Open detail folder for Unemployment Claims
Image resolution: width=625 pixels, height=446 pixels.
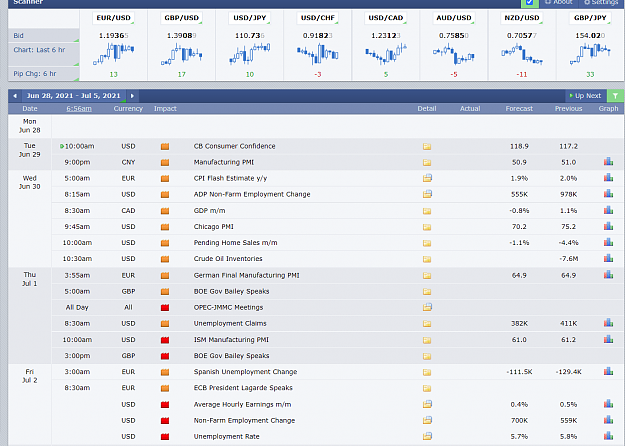click(x=427, y=324)
